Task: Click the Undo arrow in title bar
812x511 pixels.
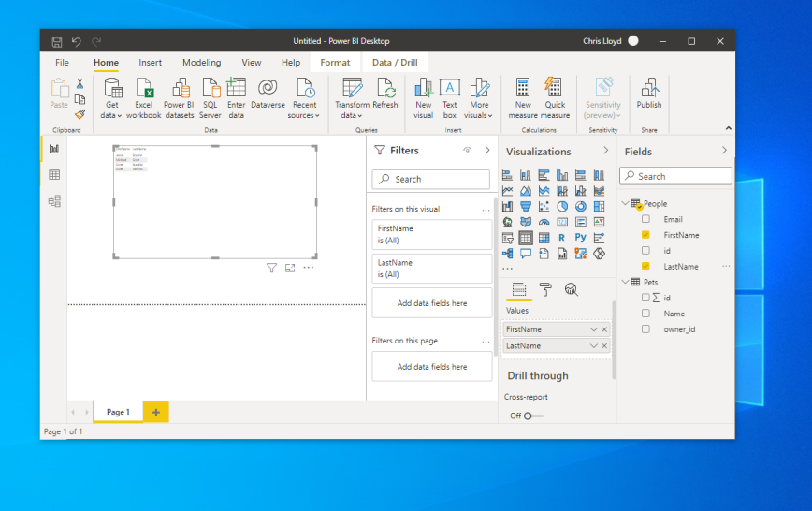Action: (77, 41)
